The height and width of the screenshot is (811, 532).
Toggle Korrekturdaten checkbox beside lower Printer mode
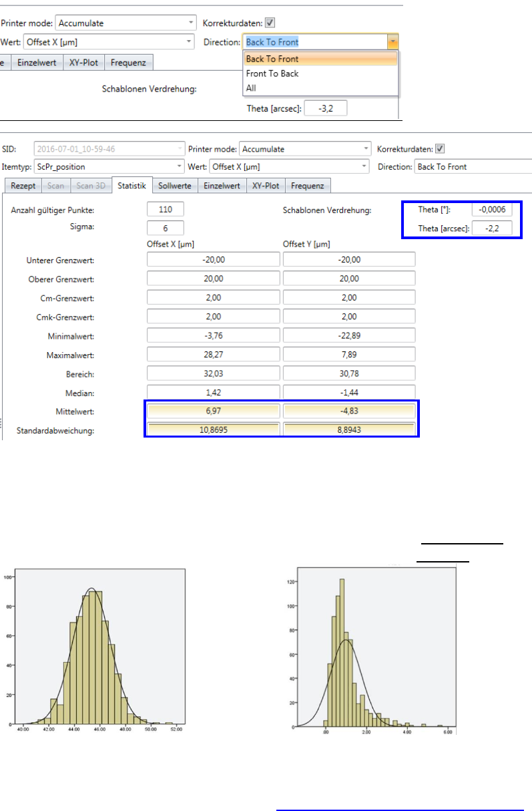pos(440,149)
